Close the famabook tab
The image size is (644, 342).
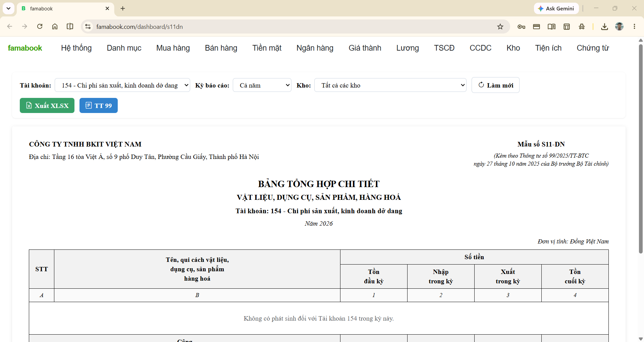pyautogui.click(x=107, y=8)
